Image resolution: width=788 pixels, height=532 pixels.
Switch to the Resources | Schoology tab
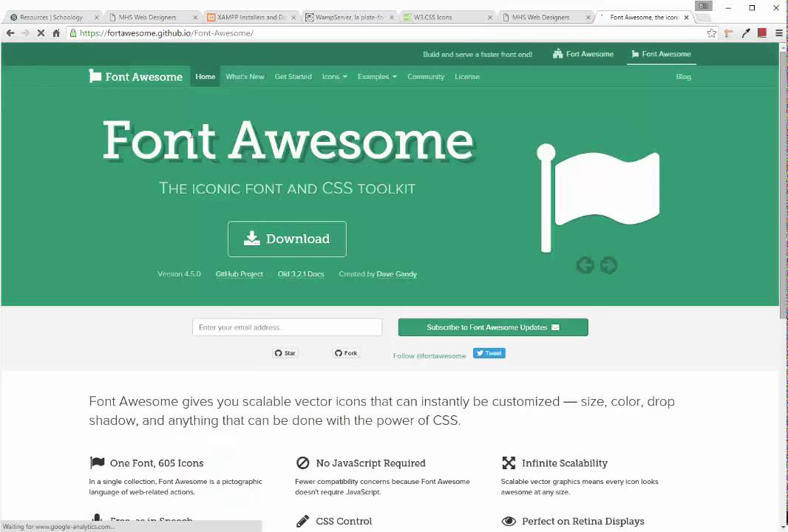(52, 18)
